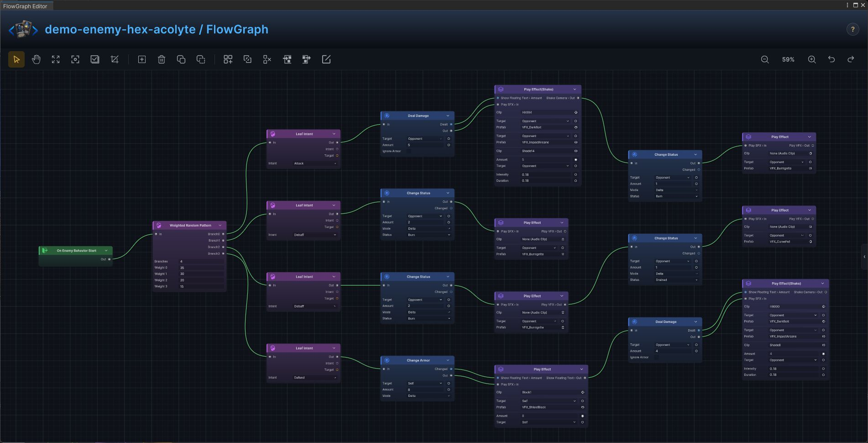
Task: Click the demo-enemy-hex-acolyte / FlowGraph breadcrumb
Action: (x=157, y=29)
